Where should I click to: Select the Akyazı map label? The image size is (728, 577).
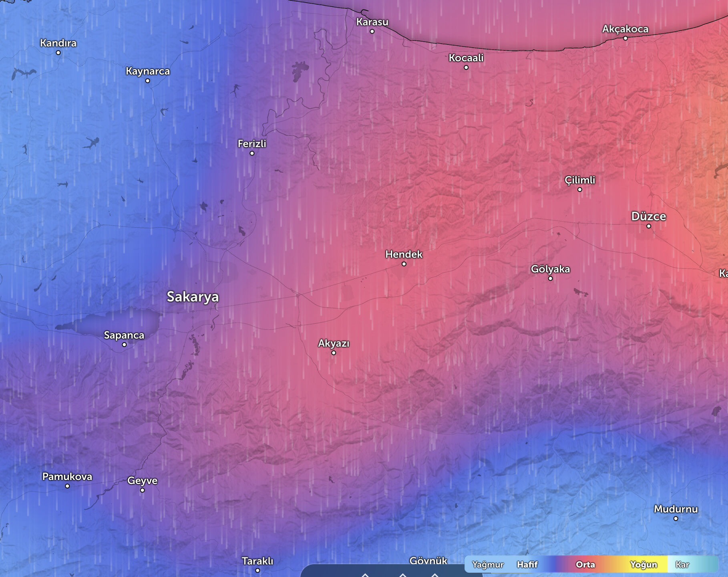click(334, 343)
